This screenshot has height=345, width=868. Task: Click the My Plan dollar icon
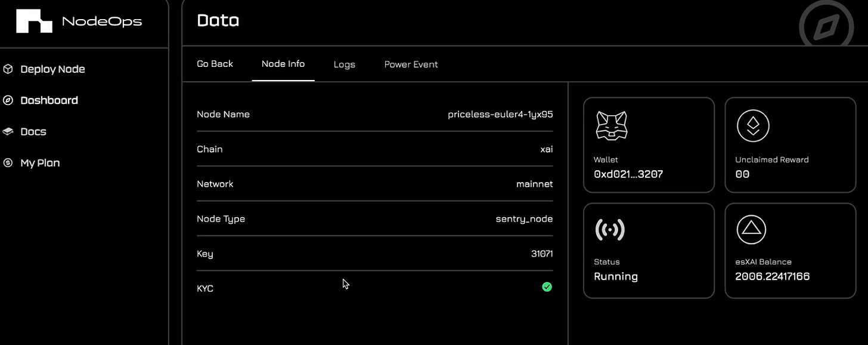(x=8, y=162)
